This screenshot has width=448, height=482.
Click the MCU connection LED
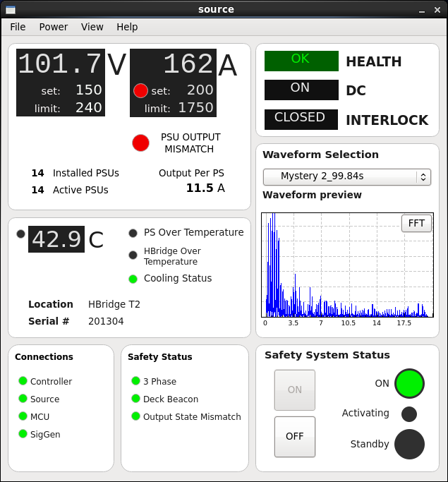tap(23, 416)
